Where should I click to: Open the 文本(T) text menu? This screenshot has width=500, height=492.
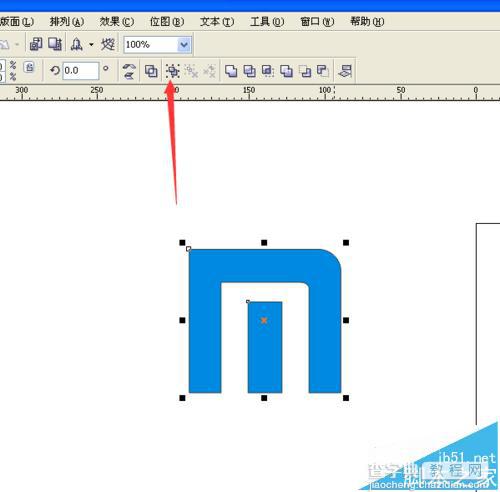pos(217,22)
